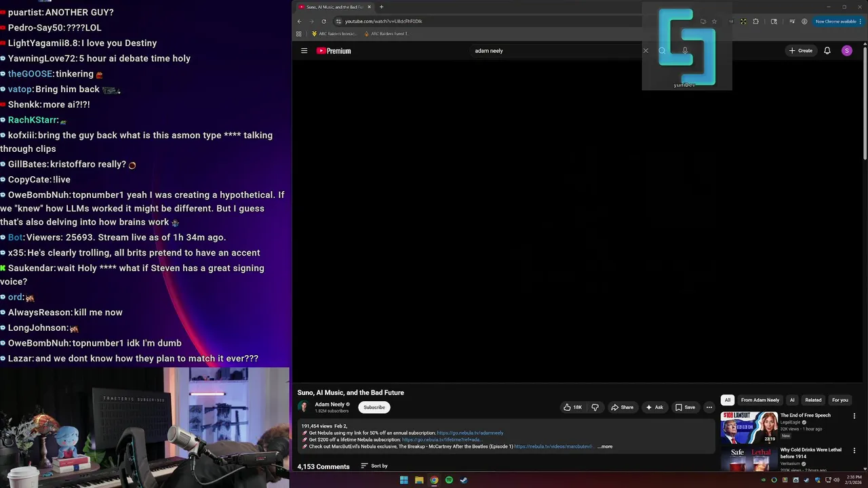Open the Adam Neely channel name link
Viewport: 868px width, 488px height.
330,404
